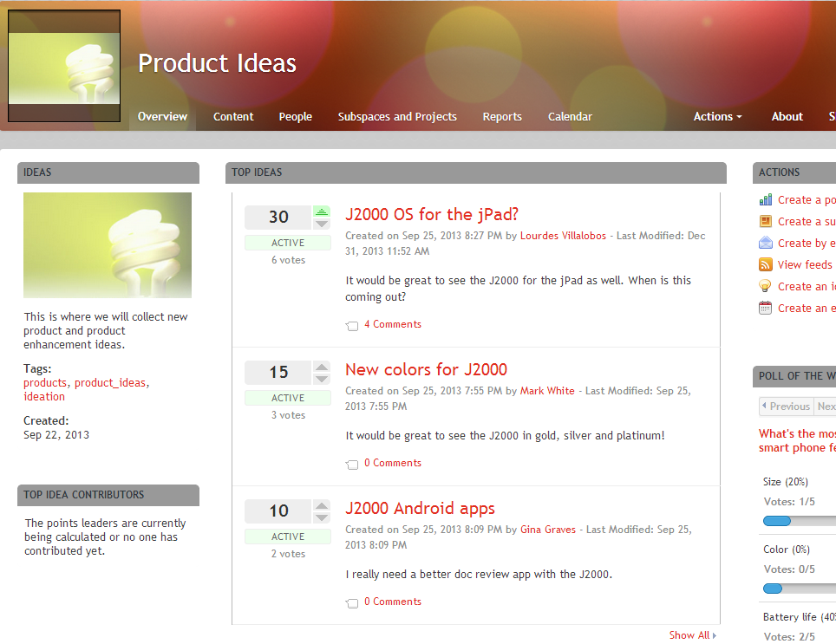Go to the previous poll

pyautogui.click(x=786, y=407)
